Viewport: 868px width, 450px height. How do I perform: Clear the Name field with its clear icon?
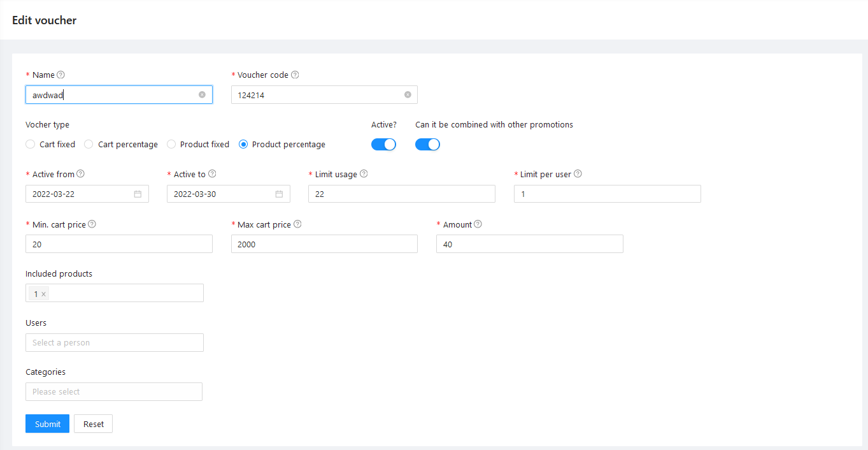pyautogui.click(x=202, y=94)
